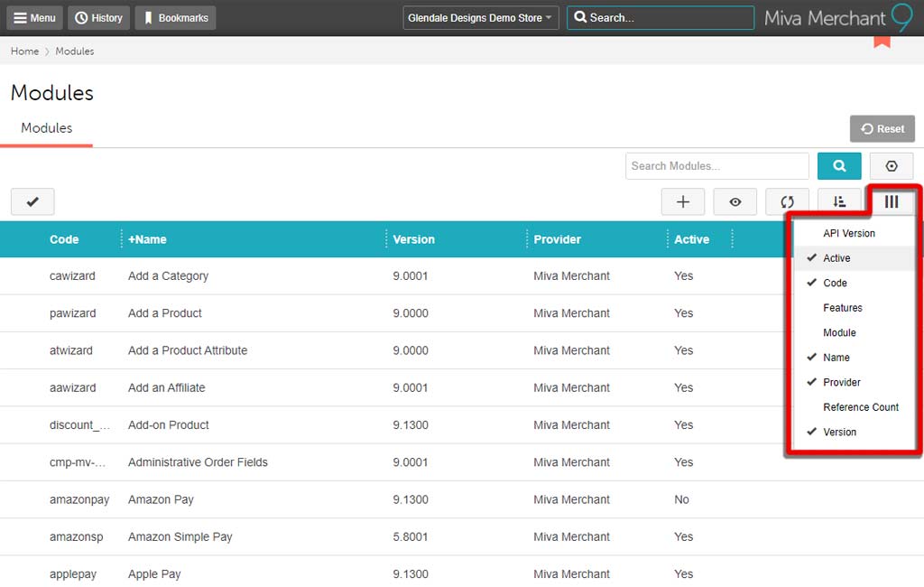Screen dimensions: 924x587
Task: Click the Search Modules input field
Action: pos(716,166)
